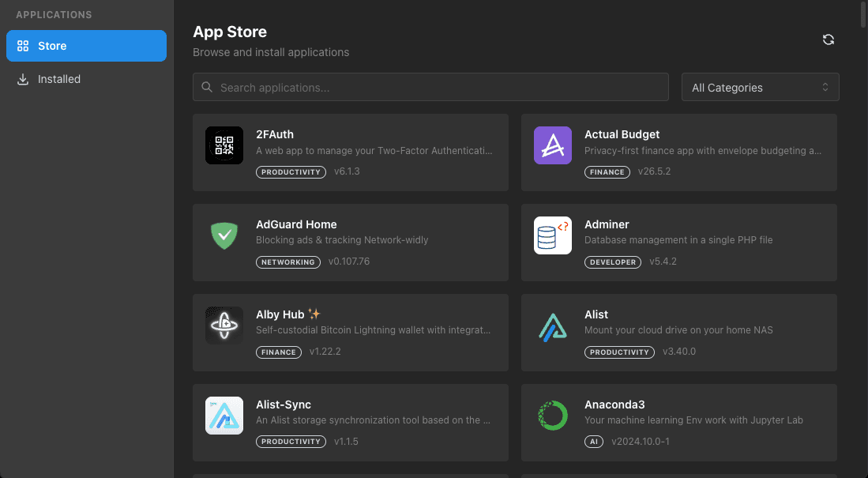
Task: Click the Alby Hub Bitcoin Lightning description
Action: 373,329
